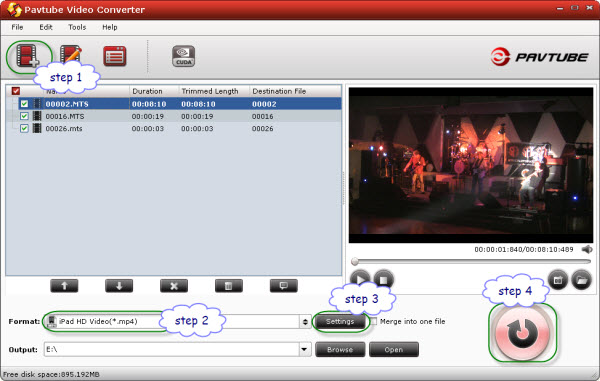Enable Merge into one file checkbox
The image size is (600, 381).
(373, 321)
